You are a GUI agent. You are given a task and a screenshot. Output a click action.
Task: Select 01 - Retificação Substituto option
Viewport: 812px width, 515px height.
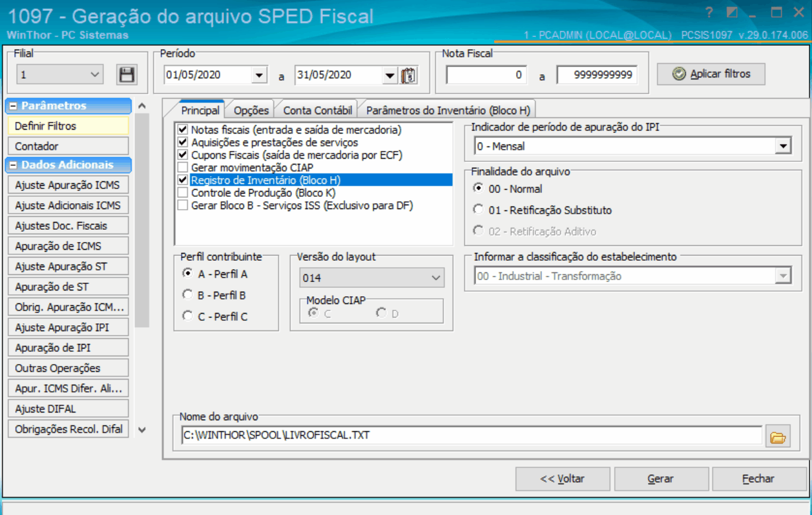click(x=478, y=210)
